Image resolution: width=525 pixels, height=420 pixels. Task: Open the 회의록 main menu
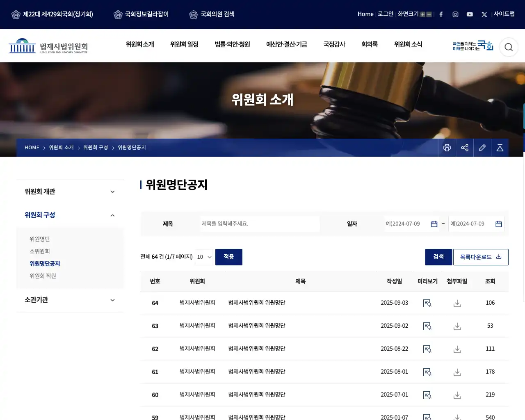pyautogui.click(x=370, y=44)
